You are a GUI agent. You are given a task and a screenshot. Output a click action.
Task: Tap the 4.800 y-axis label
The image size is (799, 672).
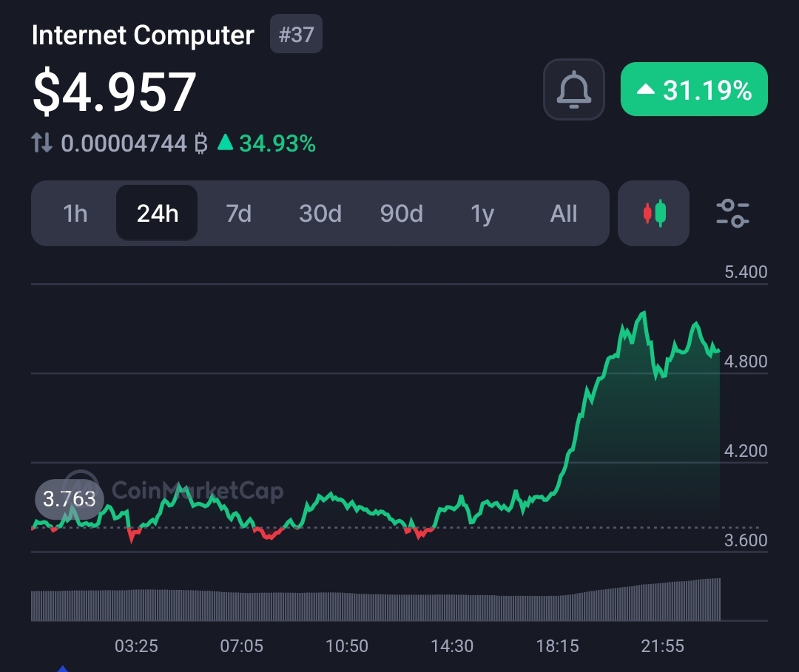746,362
